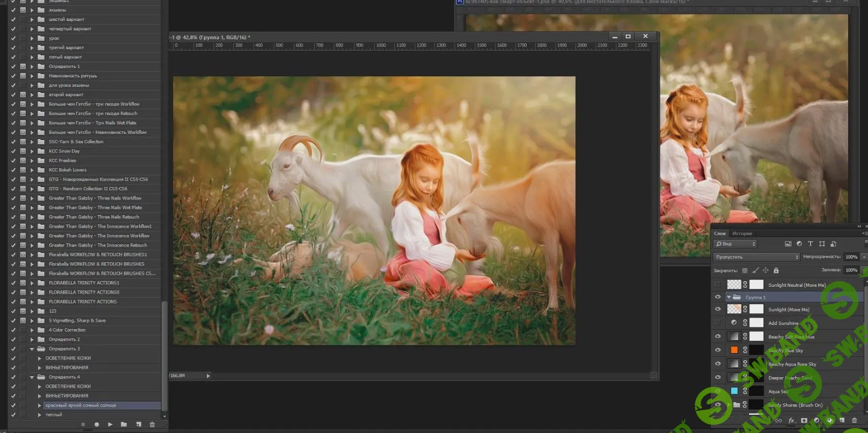This screenshot has height=433, width=868.
Task: Open the blend mode dropdown 'Пропустить'
Action: click(x=756, y=257)
